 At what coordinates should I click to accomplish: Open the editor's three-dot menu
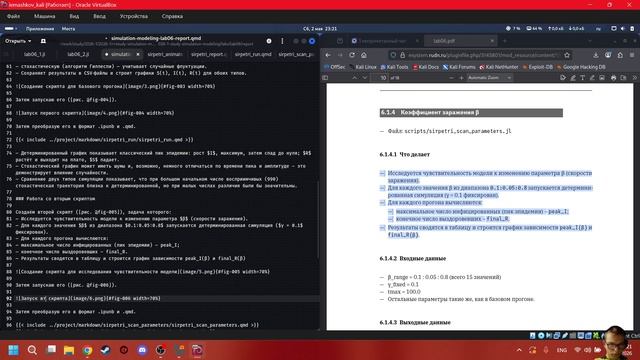coord(282,41)
